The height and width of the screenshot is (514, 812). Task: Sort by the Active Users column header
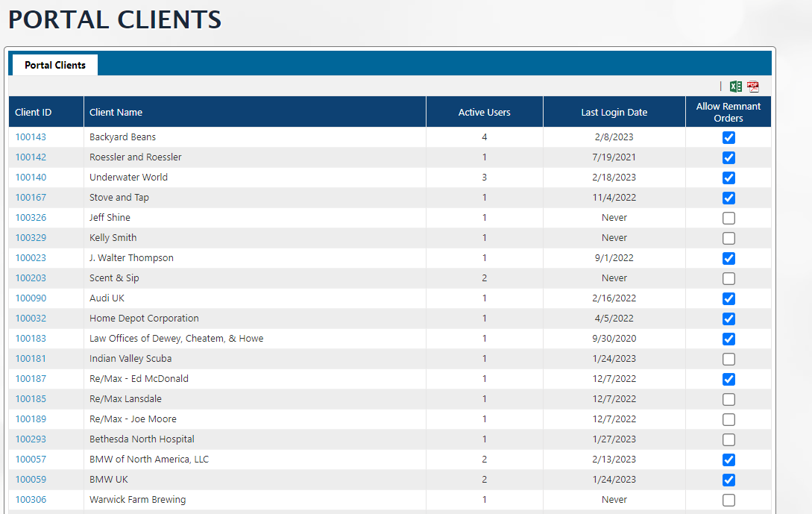click(x=484, y=113)
